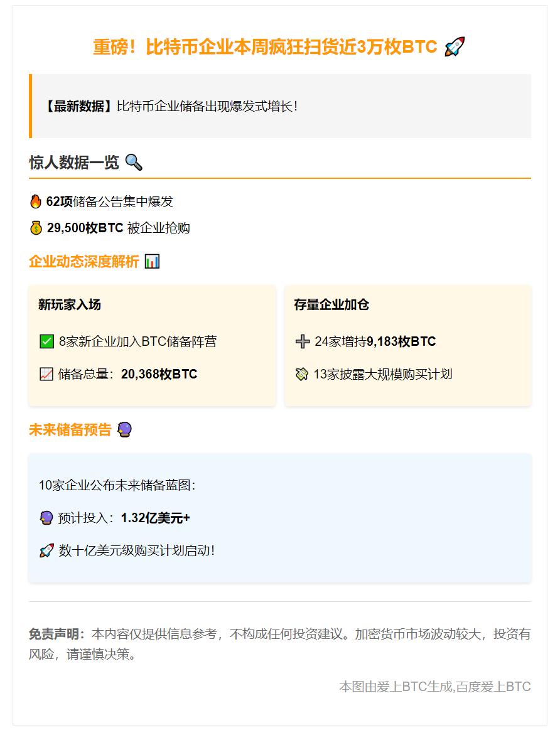Click the rocket icon before 数十亿美元级购买计划
560x745 pixels.
click(x=46, y=550)
